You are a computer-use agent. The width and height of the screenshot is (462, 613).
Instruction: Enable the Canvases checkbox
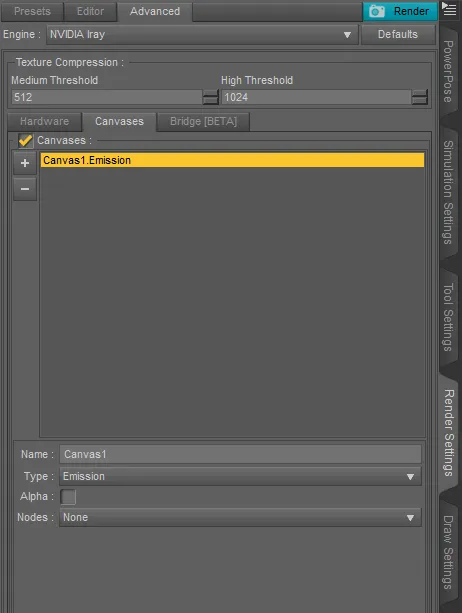coord(26,140)
